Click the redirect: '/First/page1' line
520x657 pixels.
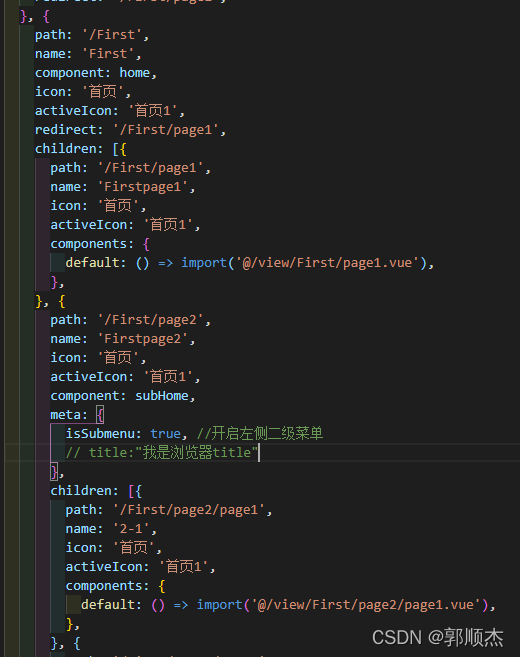coord(130,130)
